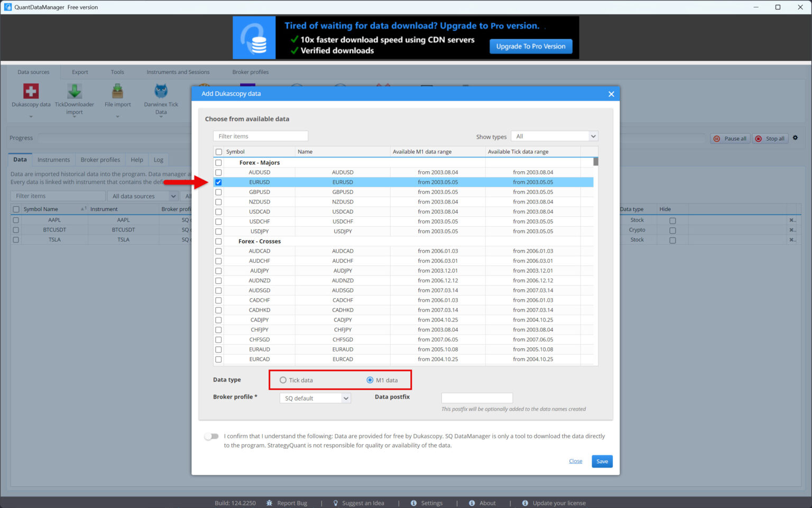Open the Show types dropdown
Image resolution: width=812 pixels, height=508 pixels.
point(553,136)
